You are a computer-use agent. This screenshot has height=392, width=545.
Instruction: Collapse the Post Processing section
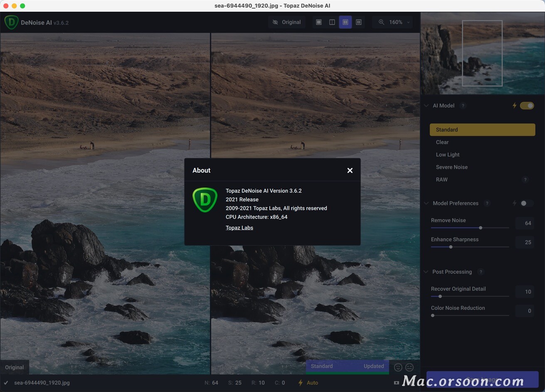tap(426, 272)
